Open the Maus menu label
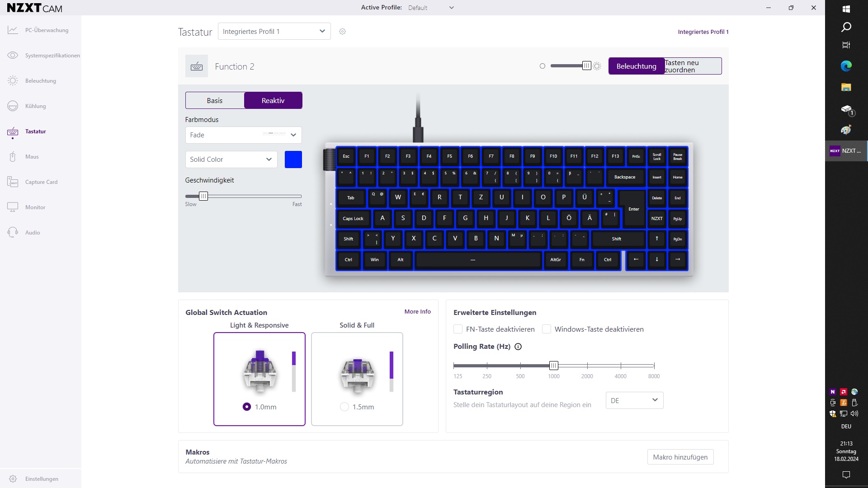 pyautogui.click(x=32, y=157)
